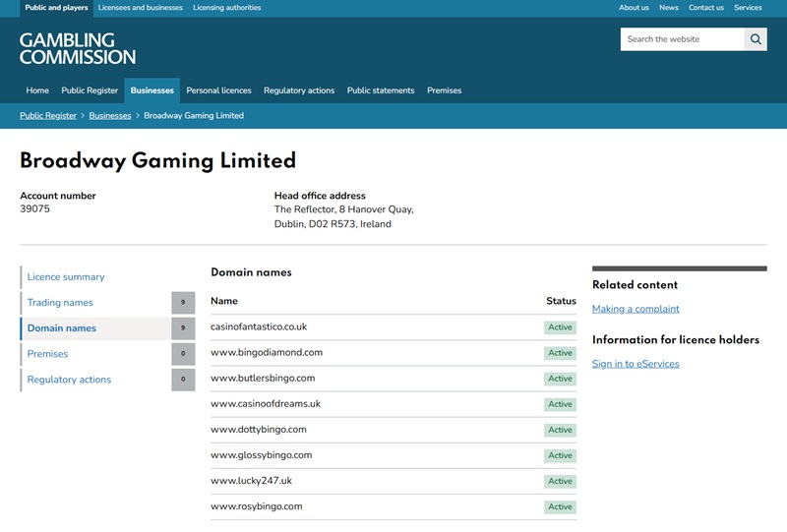Open the Sign in to eServices link

[636, 364]
